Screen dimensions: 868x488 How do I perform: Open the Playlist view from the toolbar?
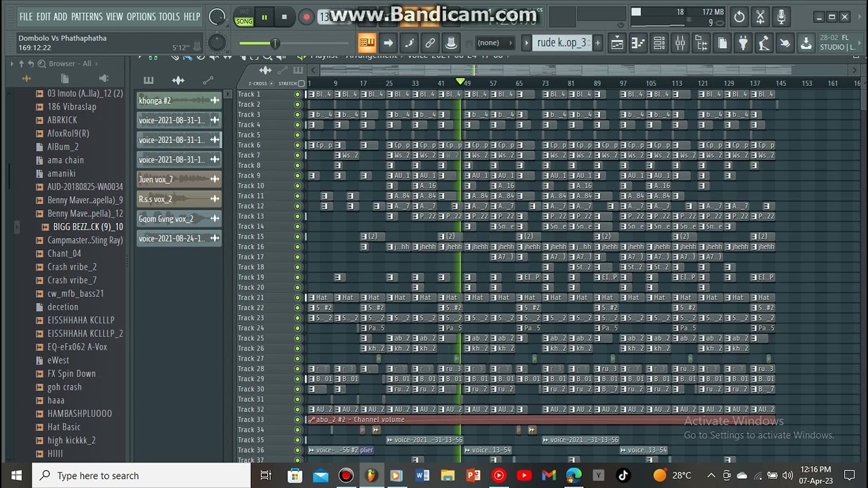(x=616, y=43)
